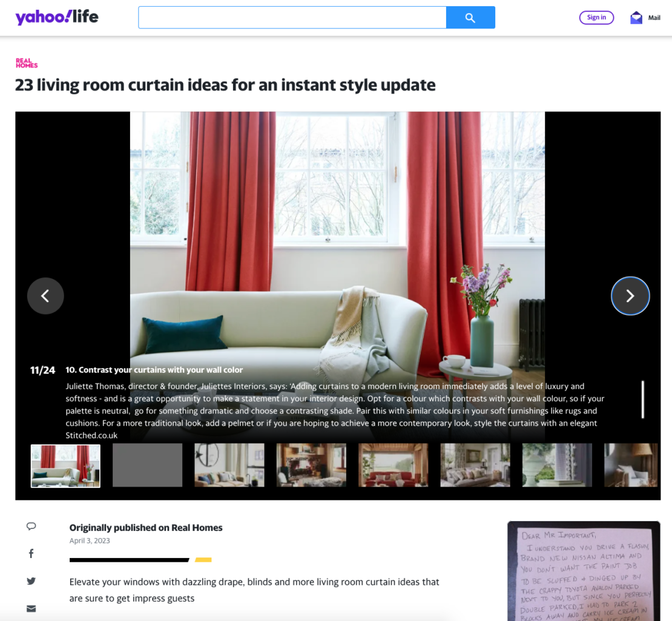Screen dimensions: 672x621
Task: Click the article title link
Action: click(225, 85)
